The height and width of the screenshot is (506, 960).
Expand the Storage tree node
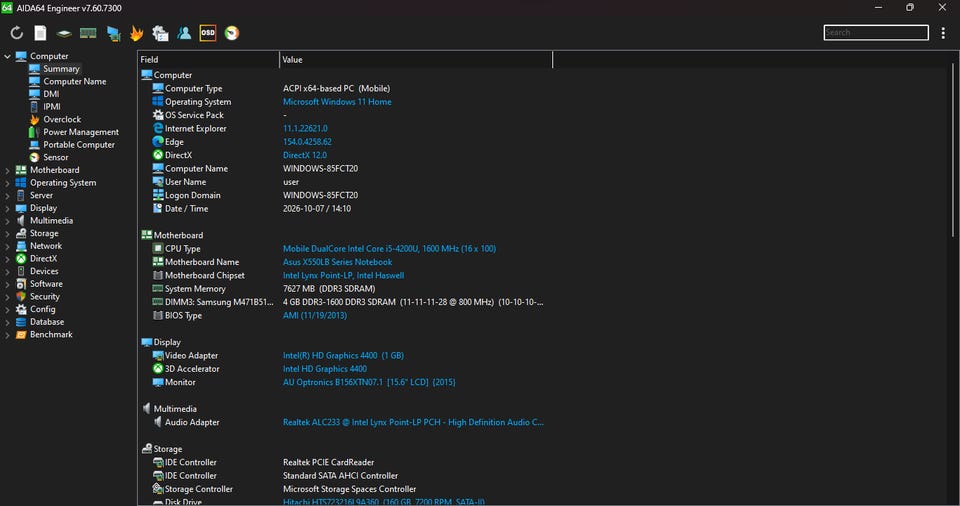[x=7, y=233]
